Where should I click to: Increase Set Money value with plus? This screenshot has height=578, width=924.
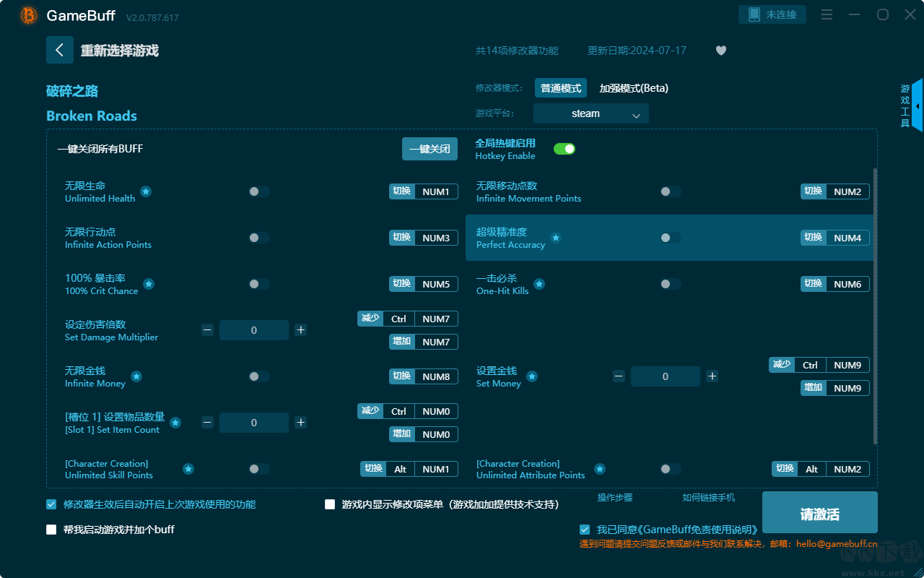point(712,376)
